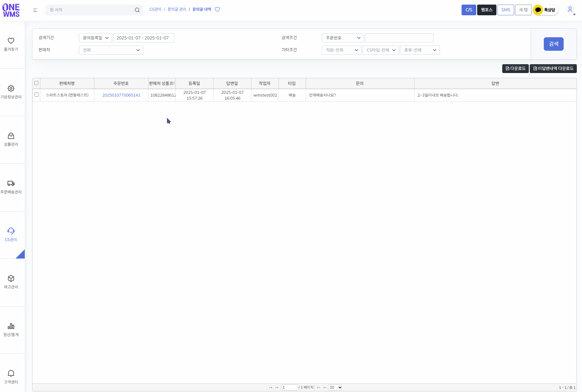Open the CS타입-전체 dropdown
The image size is (582, 392).
tap(381, 50)
